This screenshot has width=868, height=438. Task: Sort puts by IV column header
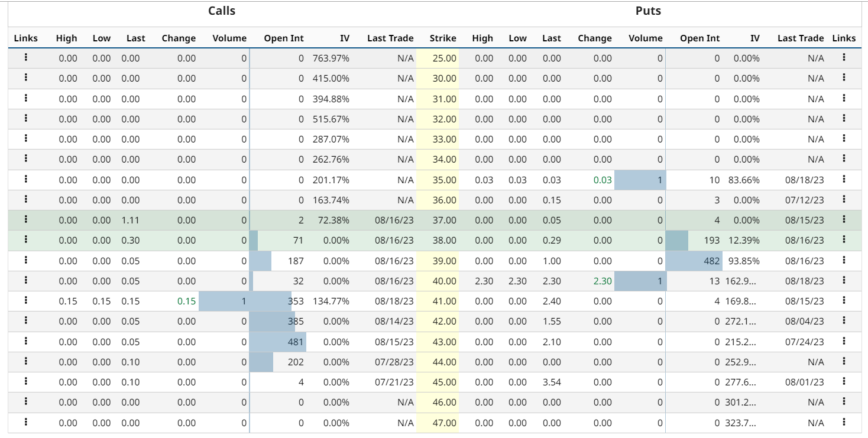pos(755,38)
